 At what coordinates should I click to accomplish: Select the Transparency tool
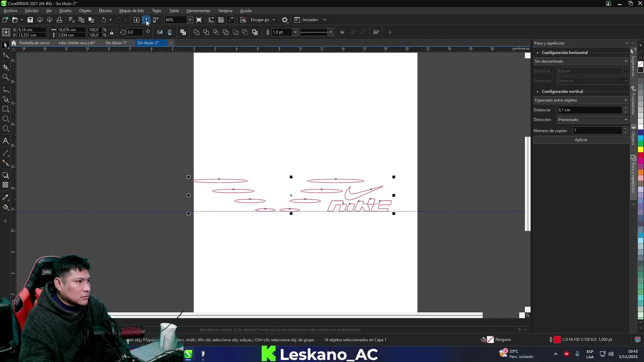6,185
